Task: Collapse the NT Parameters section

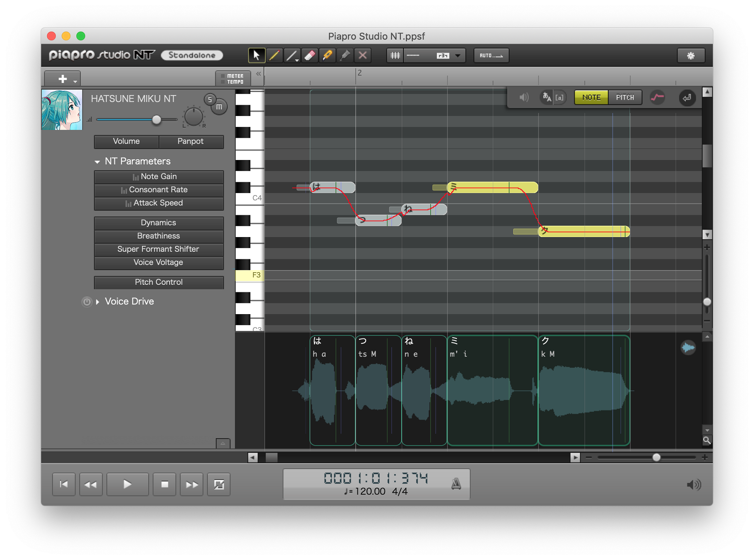Action: click(97, 162)
